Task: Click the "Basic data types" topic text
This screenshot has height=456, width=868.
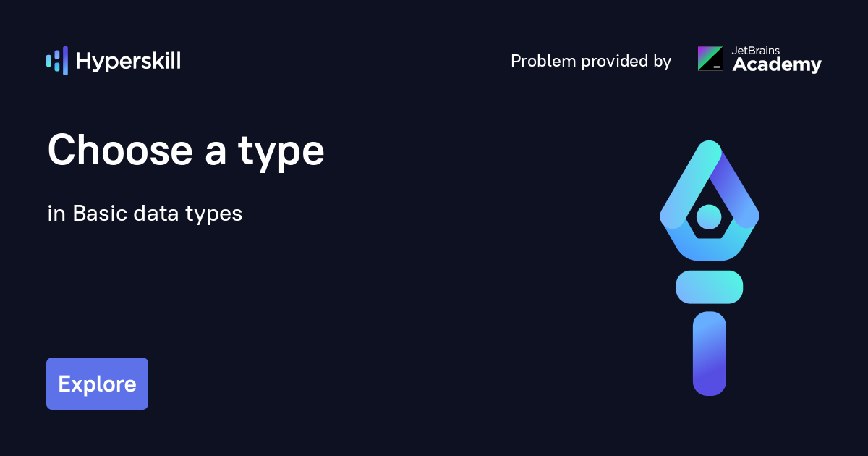Action: tap(157, 214)
